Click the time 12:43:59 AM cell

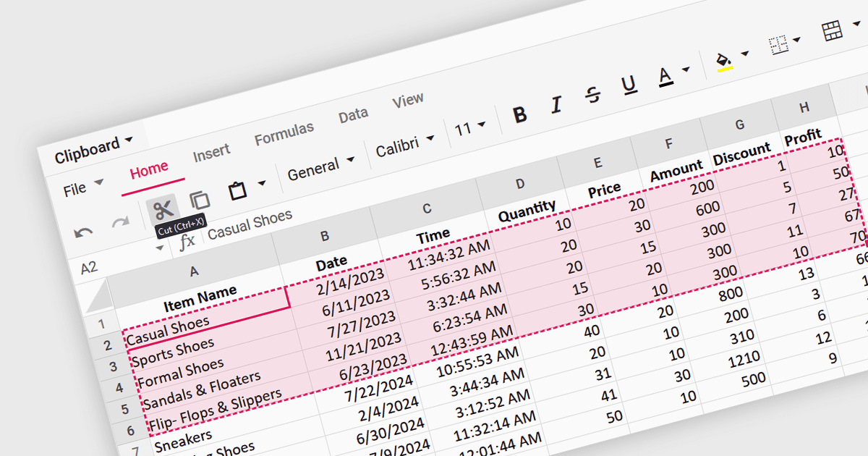pyautogui.click(x=465, y=342)
